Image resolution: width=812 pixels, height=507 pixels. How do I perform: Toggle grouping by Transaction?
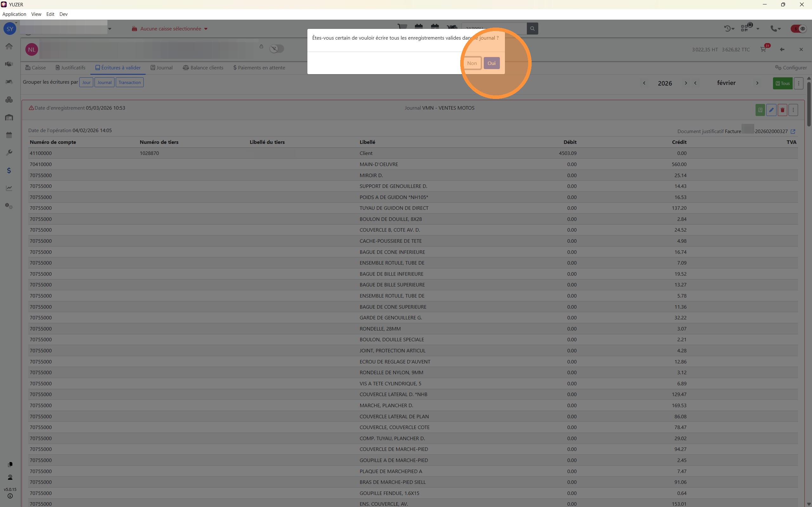click(129, 82)
